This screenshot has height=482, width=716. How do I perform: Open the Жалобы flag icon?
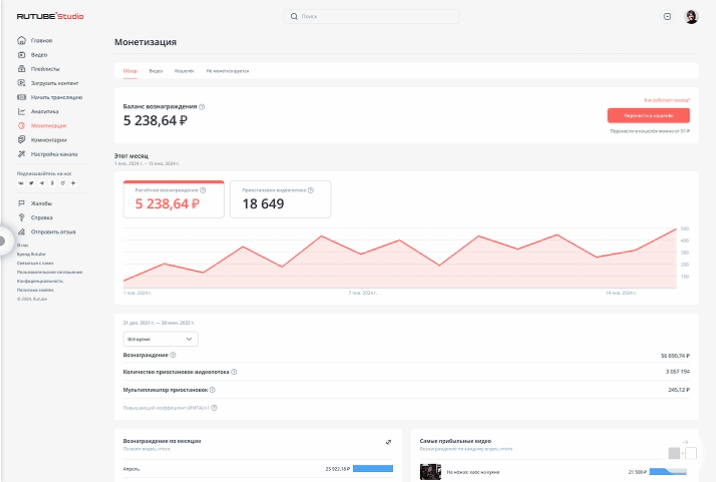point(21,203)
